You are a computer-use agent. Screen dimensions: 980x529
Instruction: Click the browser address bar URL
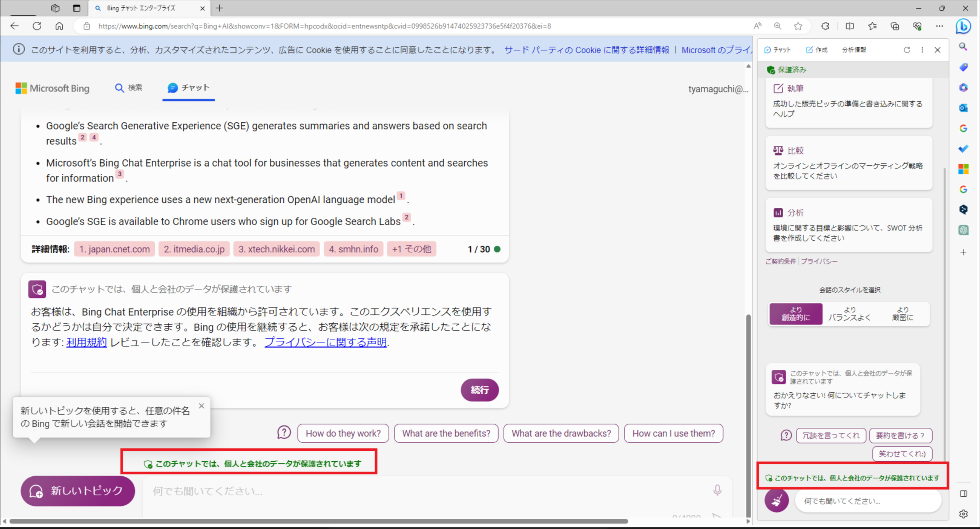tap(324, 26)
